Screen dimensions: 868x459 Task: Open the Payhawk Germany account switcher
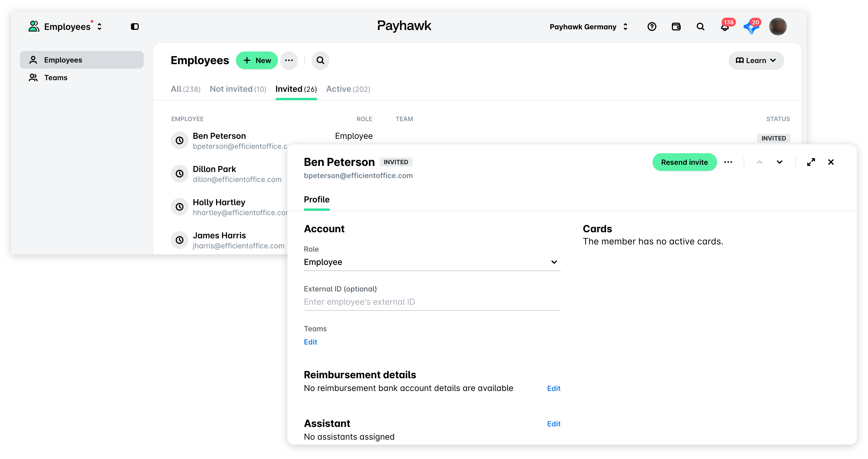(589, 27)
